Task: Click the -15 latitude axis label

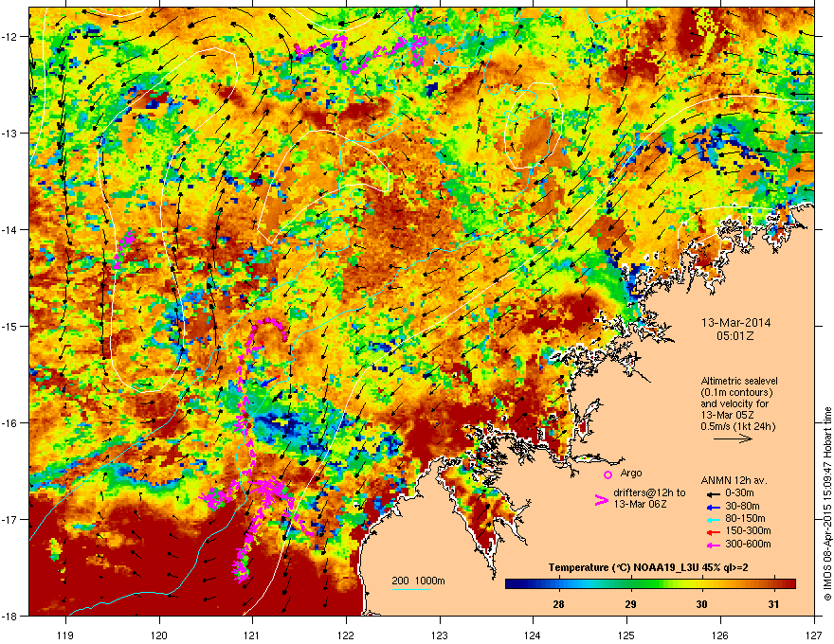Action: point(9,326)
